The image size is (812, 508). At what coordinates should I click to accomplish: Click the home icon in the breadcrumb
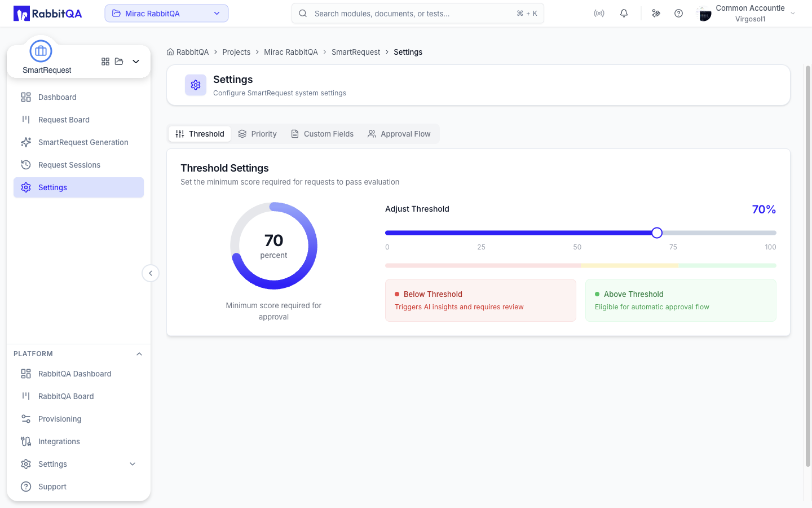tap(170, 52)
